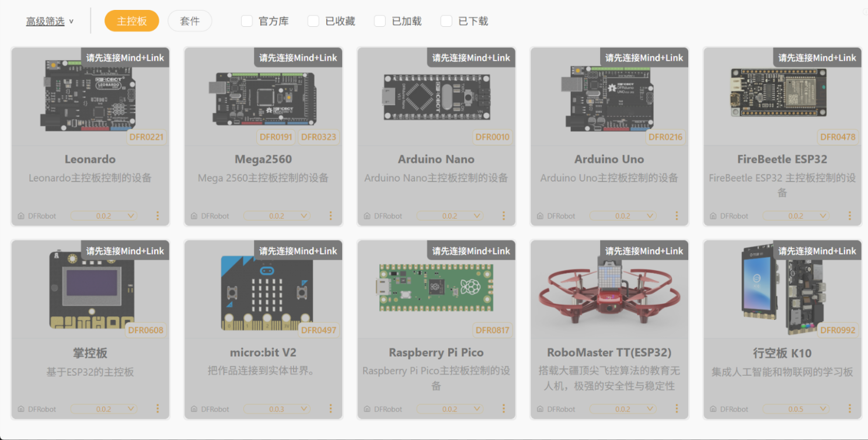
Task: Select the 掌控板 board thumbnail image
Action: pos(90,289)
